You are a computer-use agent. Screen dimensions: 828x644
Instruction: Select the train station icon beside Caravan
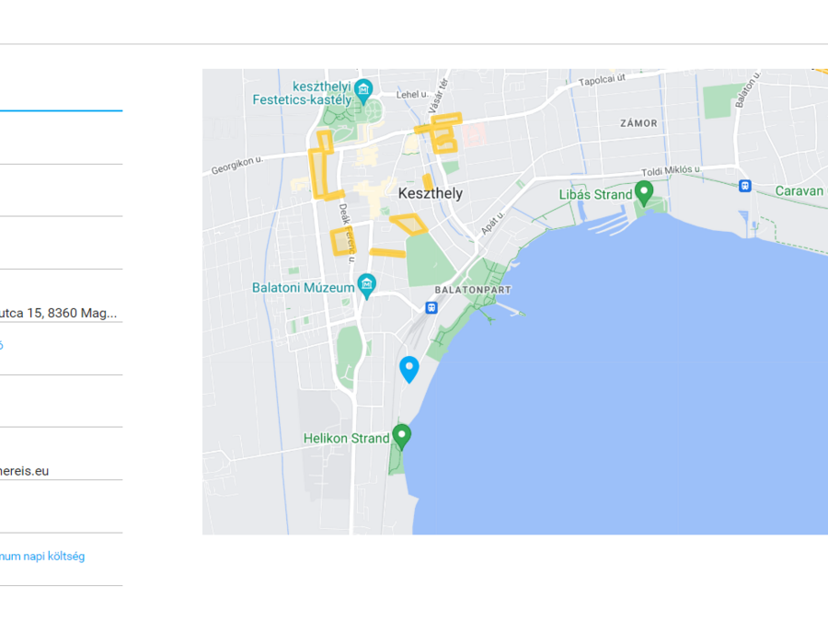click(x=745, y=186)
